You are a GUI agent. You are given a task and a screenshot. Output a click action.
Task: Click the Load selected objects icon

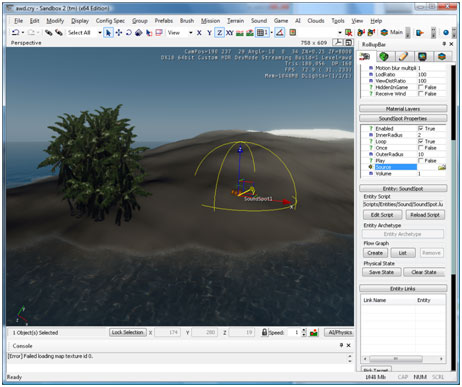click(371, 33)
